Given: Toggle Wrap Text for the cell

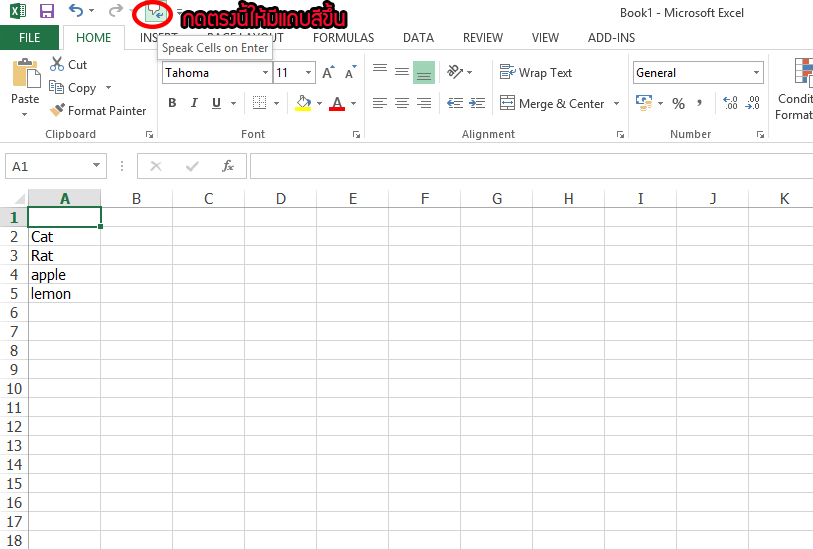Looking at the screenshot, I should (x=536, y=73).
